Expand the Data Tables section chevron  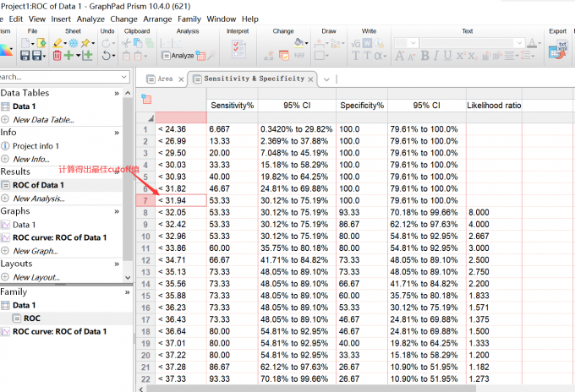pos(117,94)
